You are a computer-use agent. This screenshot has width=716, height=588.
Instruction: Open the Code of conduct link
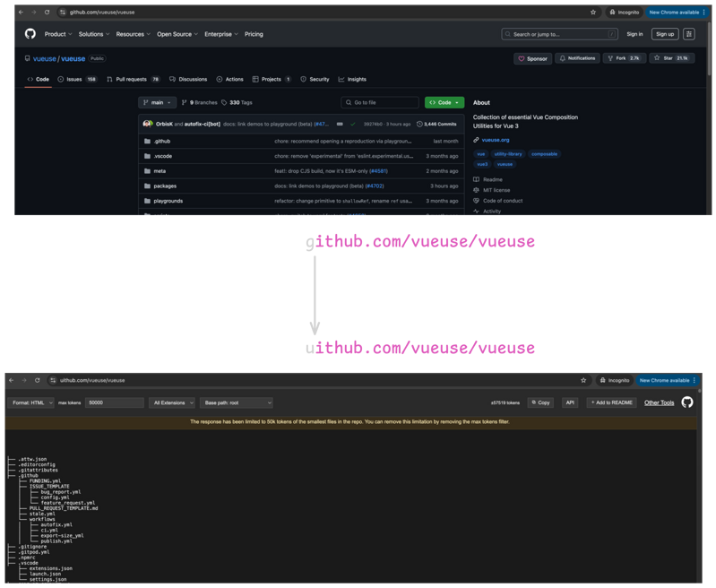497,201
